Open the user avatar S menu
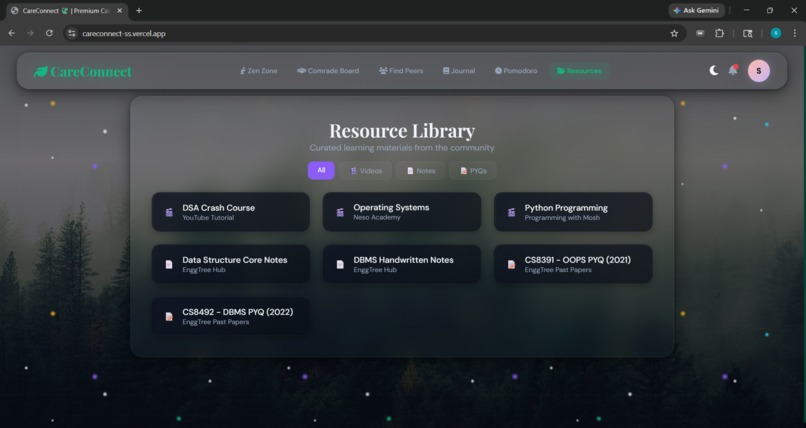The image size is (806, 428). pos(759,71)
